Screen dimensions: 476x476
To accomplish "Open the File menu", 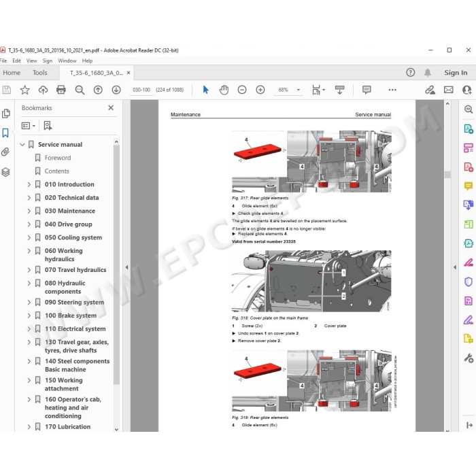I will (x=3, y=61).
